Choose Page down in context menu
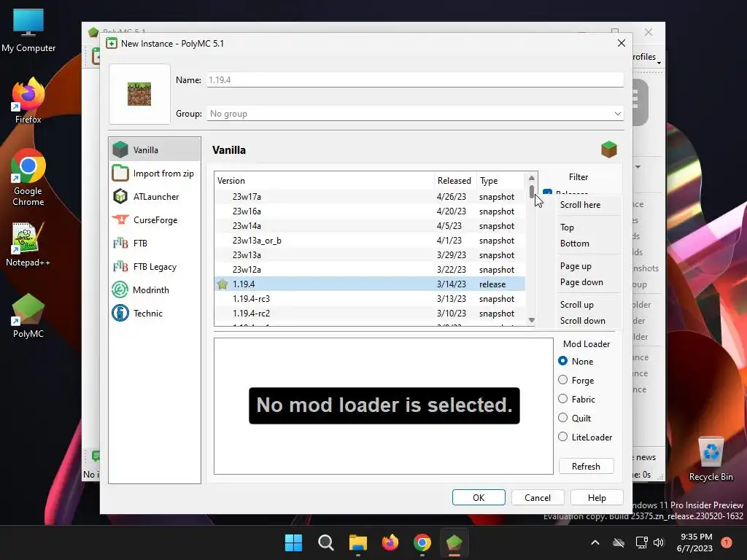 [x=581, y=282]
